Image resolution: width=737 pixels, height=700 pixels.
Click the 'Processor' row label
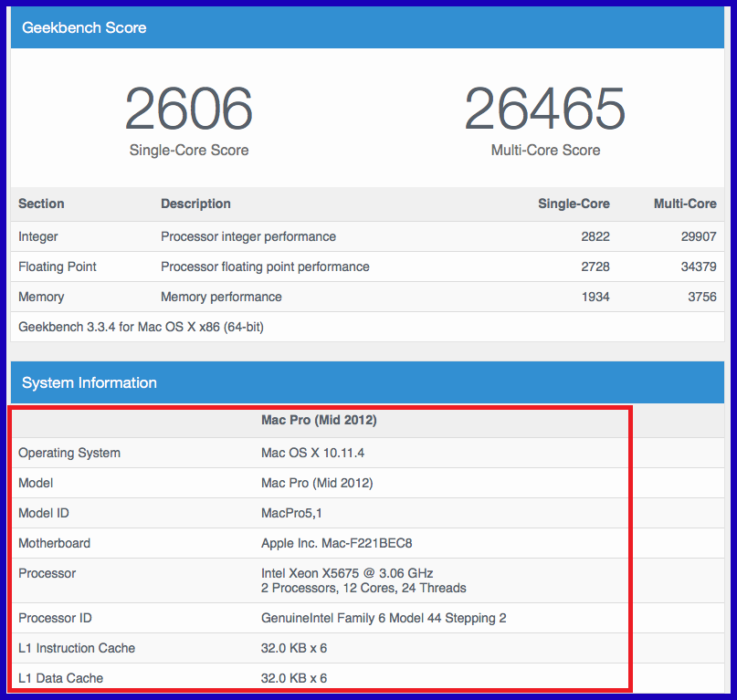47,573
